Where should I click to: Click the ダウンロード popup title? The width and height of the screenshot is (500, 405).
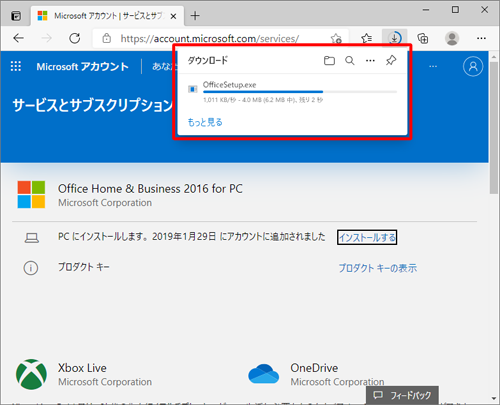click(x=208, y=60)
